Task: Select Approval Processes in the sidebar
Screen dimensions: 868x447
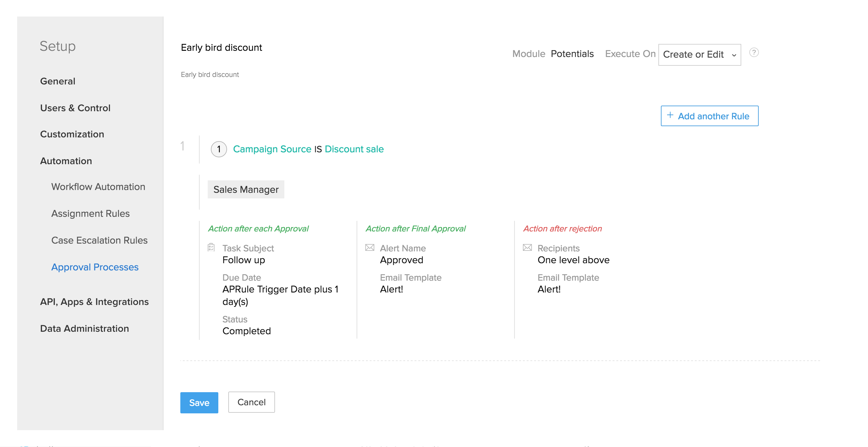Action: coord(95,267)
